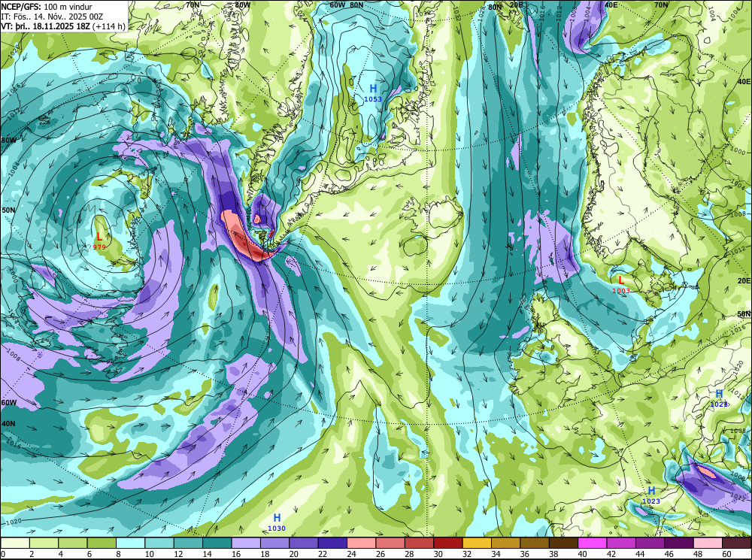Click the legend value 0
The width and height of the screenshot is (752, 560).
pos(3,554)
